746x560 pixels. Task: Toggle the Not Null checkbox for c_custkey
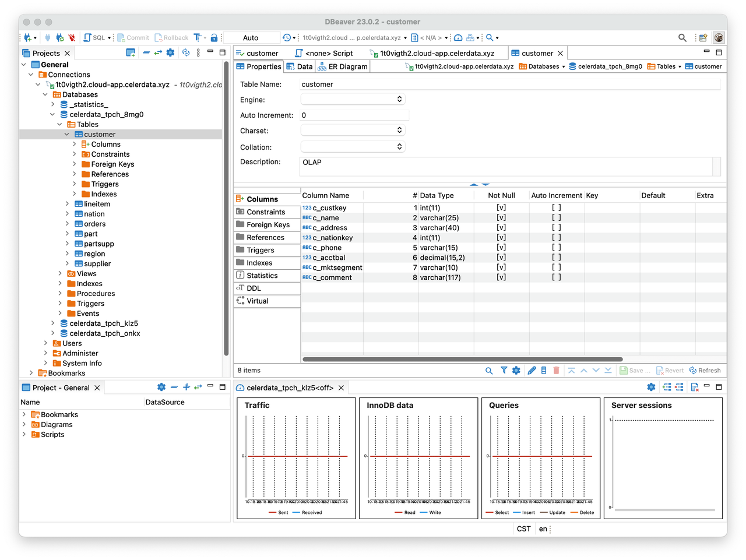click(501, 207)
